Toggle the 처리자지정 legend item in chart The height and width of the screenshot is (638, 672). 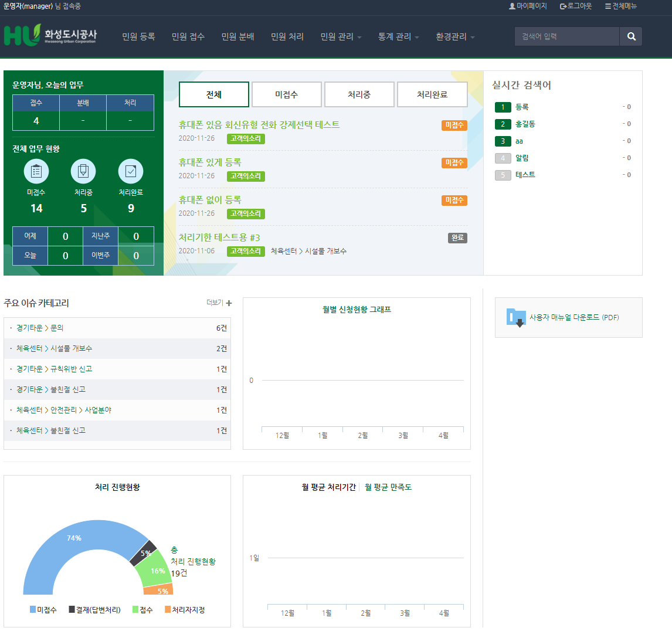(x=184, y=610)
